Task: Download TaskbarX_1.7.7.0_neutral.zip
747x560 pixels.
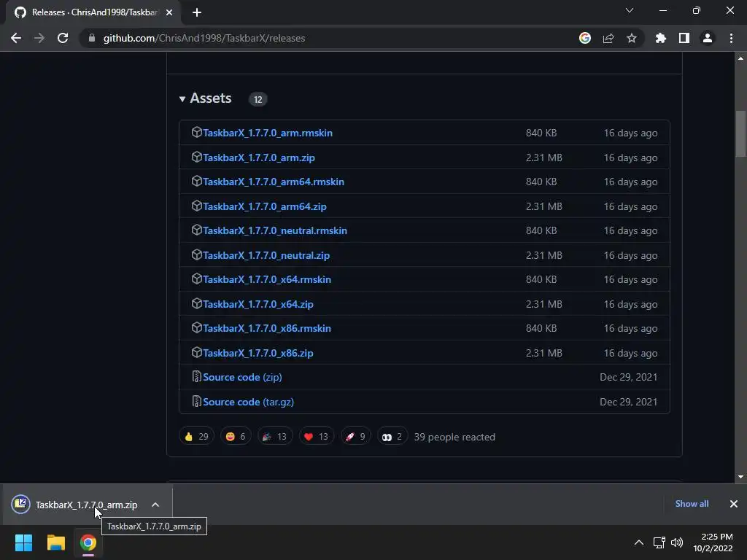Action: tap(266, 256)
